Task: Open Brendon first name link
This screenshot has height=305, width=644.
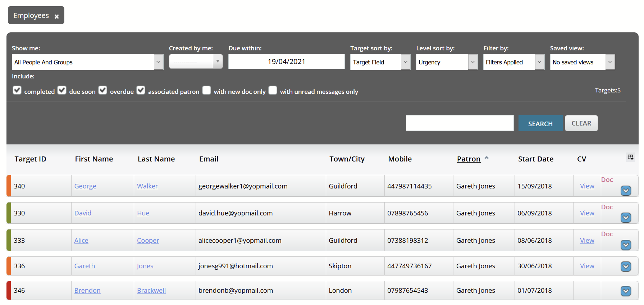Action: (87, 290)
